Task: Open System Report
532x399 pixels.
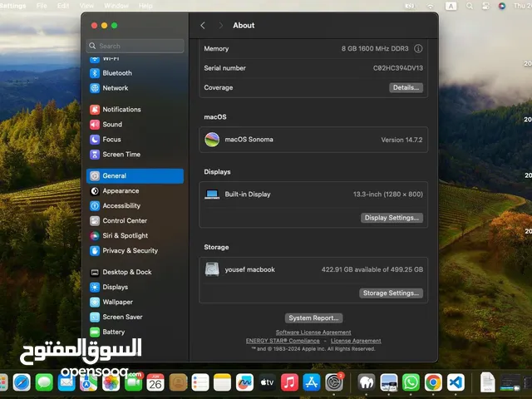Action: point(313,318)
